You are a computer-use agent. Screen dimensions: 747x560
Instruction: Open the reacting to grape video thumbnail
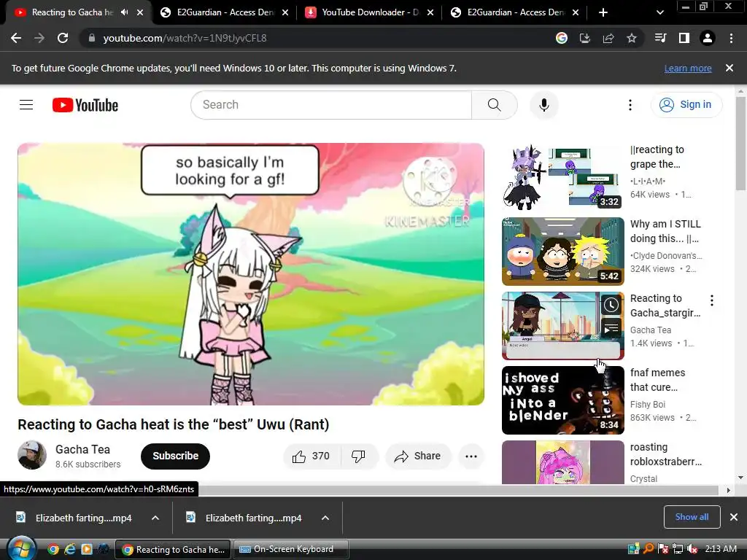tap(562, 177)
